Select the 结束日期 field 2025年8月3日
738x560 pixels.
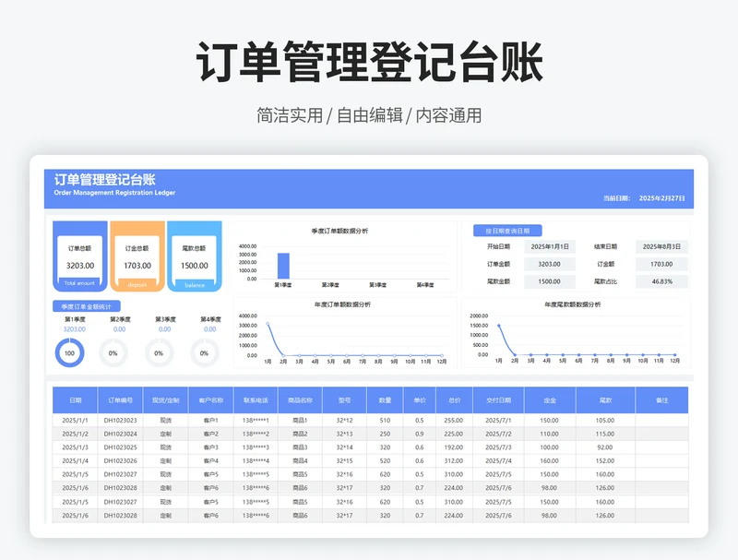pos(661,246)
